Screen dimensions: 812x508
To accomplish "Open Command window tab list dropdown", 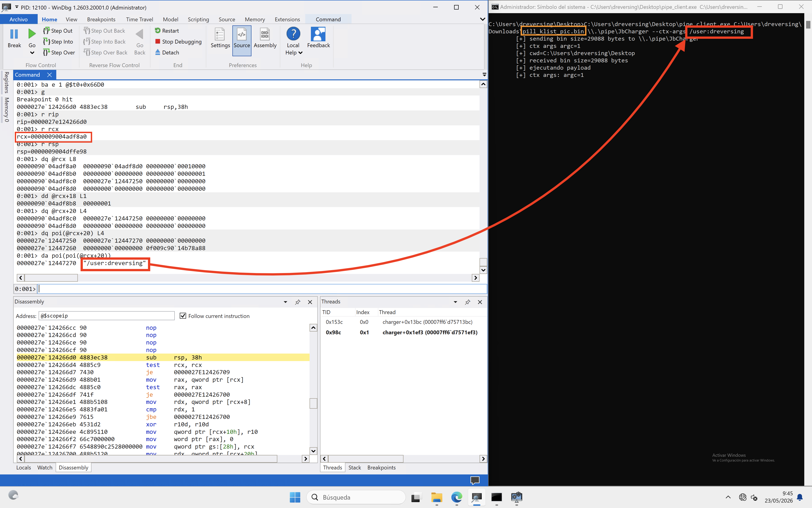I will (484, 75).
